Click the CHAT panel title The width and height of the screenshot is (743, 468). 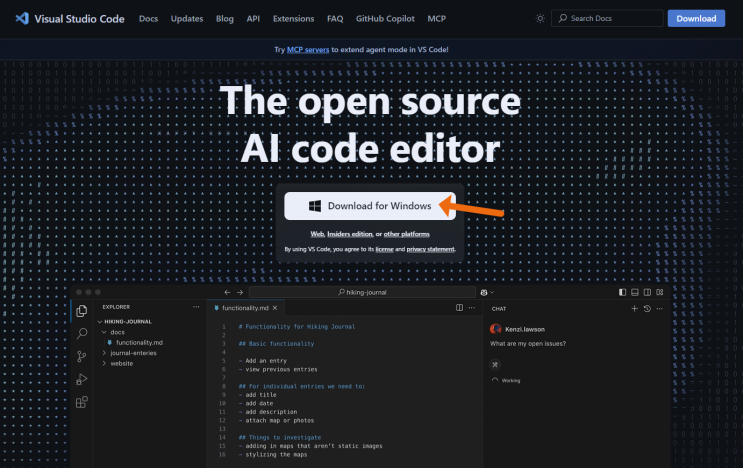click(x=499, y=309)
